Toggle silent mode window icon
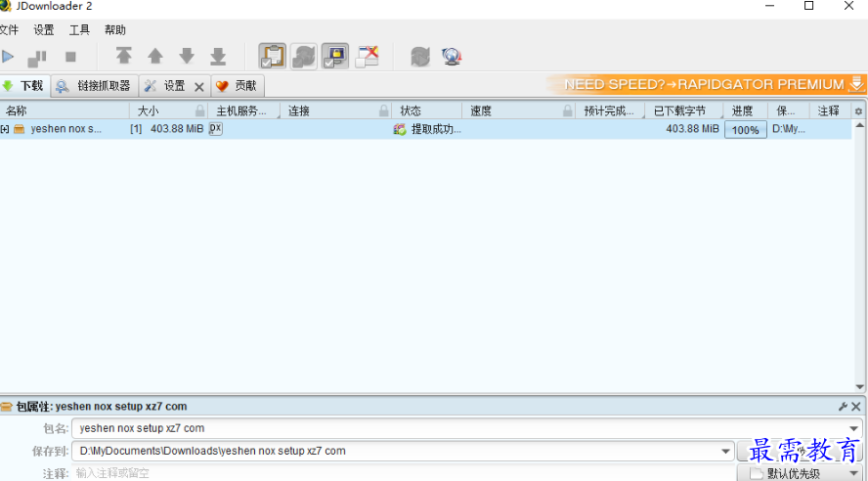The image size is (868, 481). click(367, 56)
